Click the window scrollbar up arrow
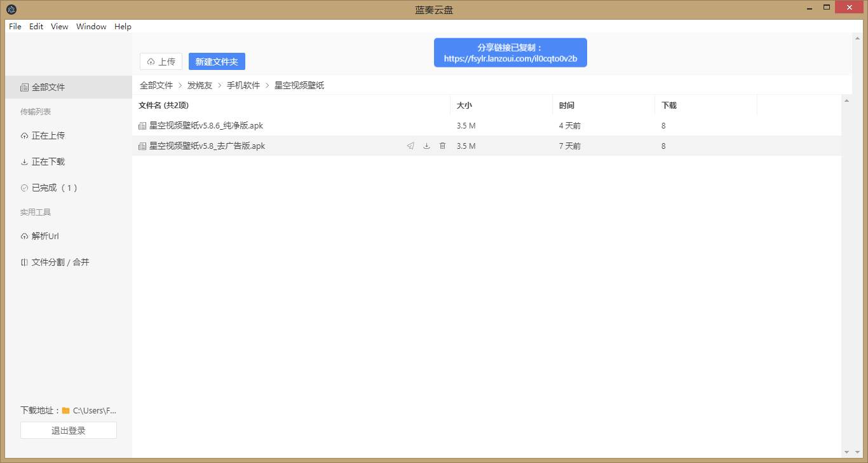Viewport: 868px width, 463px height. click(x=857, y=38)
